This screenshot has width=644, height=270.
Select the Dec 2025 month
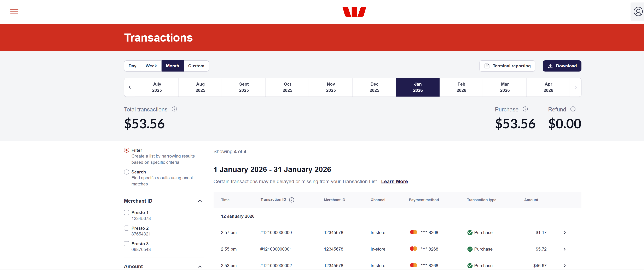click(x=374, y=87)
